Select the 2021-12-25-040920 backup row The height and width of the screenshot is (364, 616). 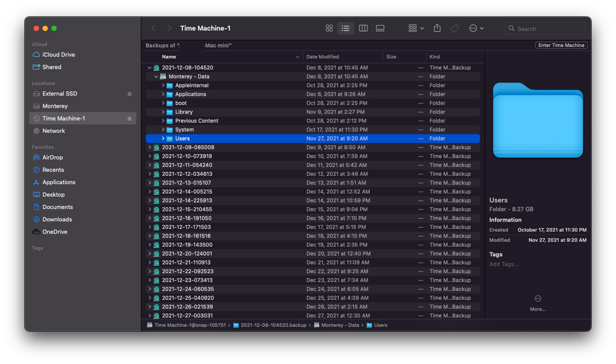pyautogui.click(x=313, y=298)
